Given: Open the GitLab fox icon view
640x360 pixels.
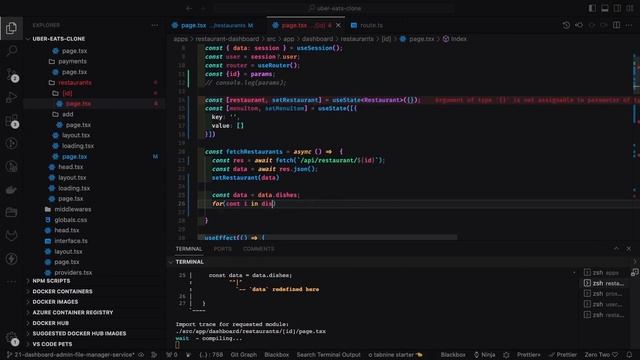Looking at the screenshot, I should click(11, 236).
